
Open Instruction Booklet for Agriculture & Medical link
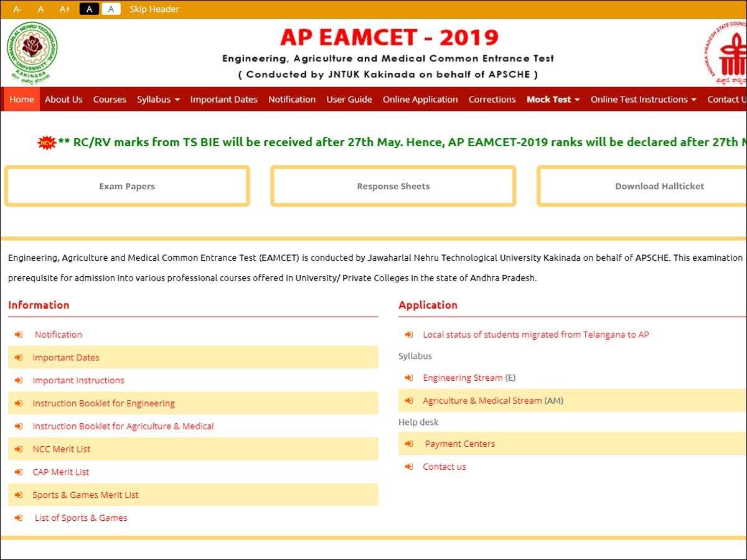[123, 427]
